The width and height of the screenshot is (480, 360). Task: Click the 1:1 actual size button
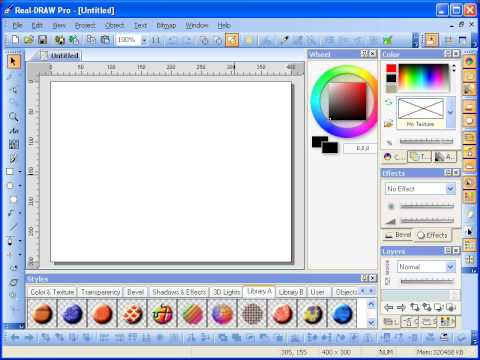click(x=156, y=40)
